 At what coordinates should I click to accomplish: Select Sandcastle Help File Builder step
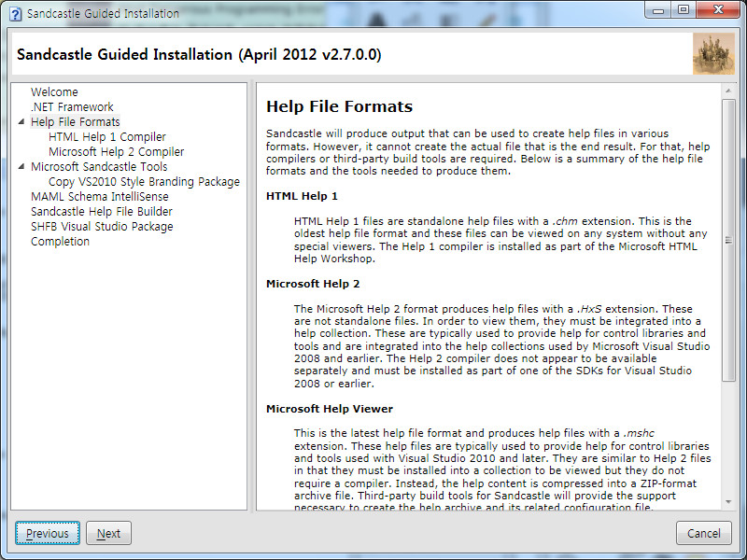(104, 211)
